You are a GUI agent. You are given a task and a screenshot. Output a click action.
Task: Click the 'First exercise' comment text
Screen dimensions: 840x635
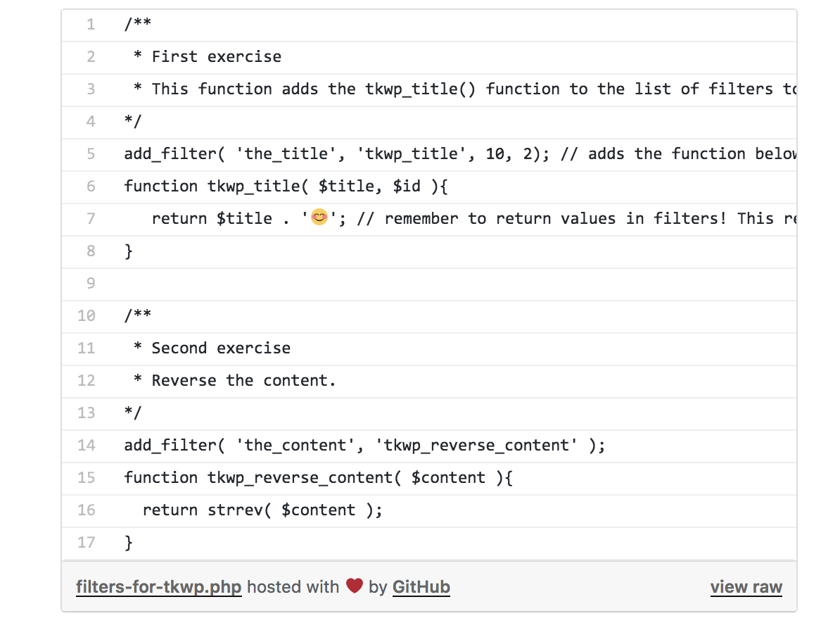coord(217,57)
